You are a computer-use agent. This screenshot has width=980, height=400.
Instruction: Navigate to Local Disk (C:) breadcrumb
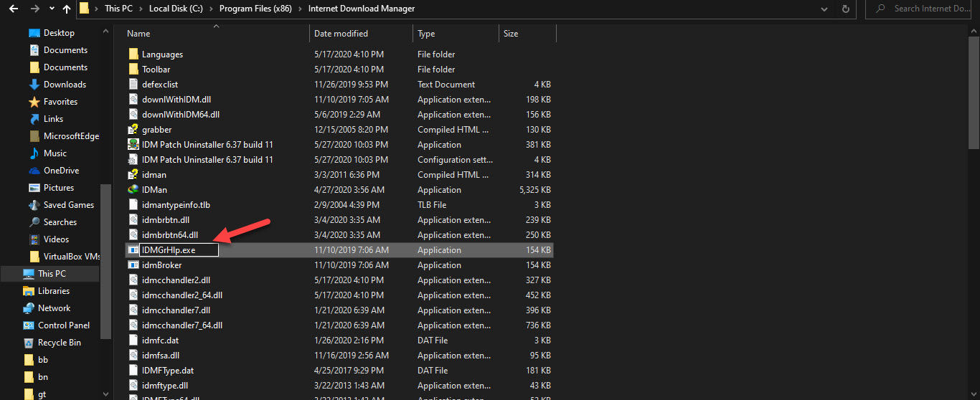click(176, 9)
